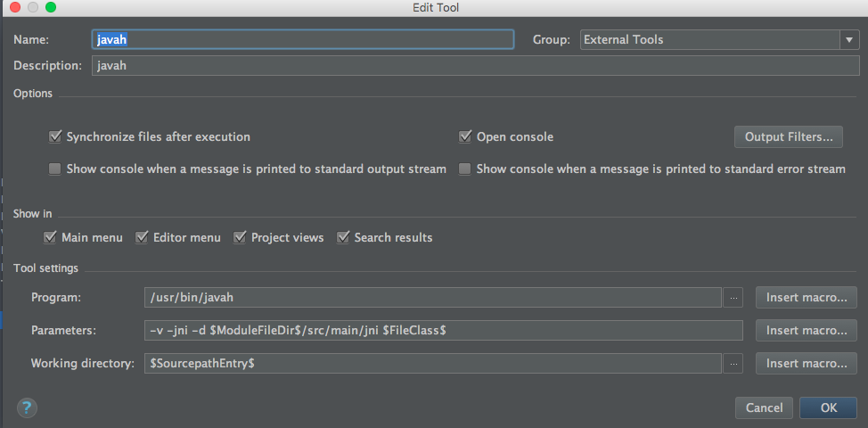Viewport: 868px width, 428px height.
Task: Insert macro for the Program field
Action: (806, 298)
